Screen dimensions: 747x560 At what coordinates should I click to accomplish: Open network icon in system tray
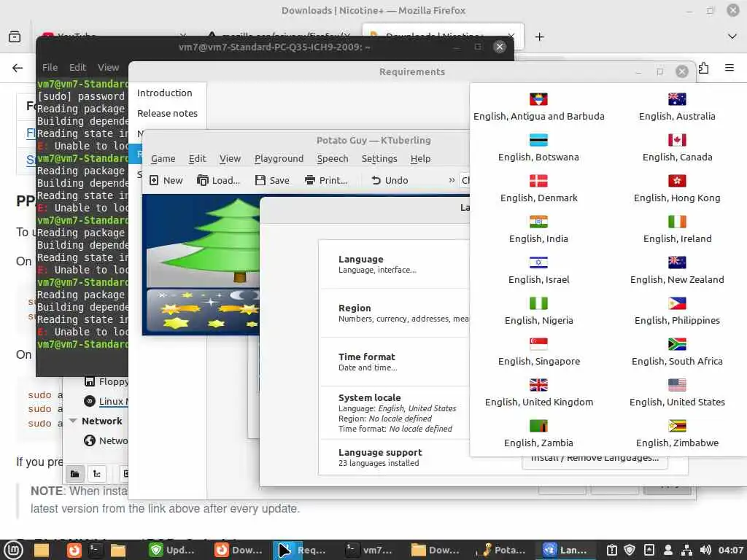[686, 550]
